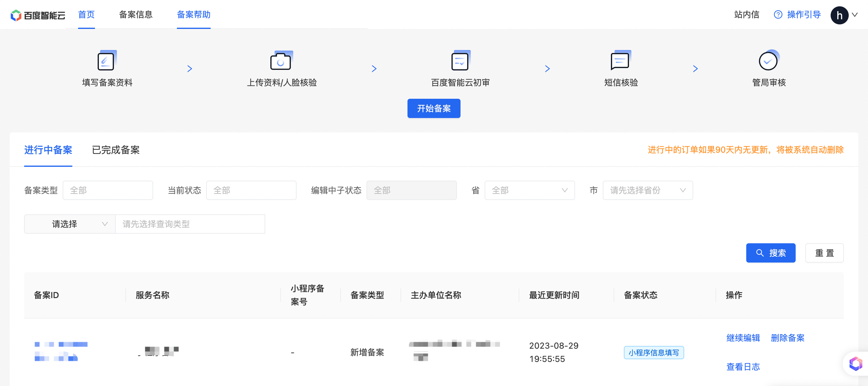Click the fill-in filing info step icon
This screenshot has height=386, width=868.
(x=106, y=61)
